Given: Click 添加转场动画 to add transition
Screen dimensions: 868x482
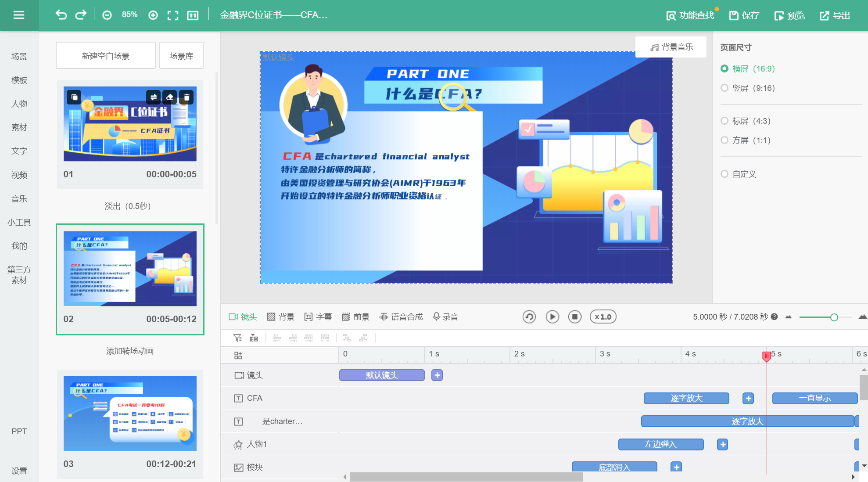Looking at the screenshot, I should pyautogui.click(x=130, y=351).
